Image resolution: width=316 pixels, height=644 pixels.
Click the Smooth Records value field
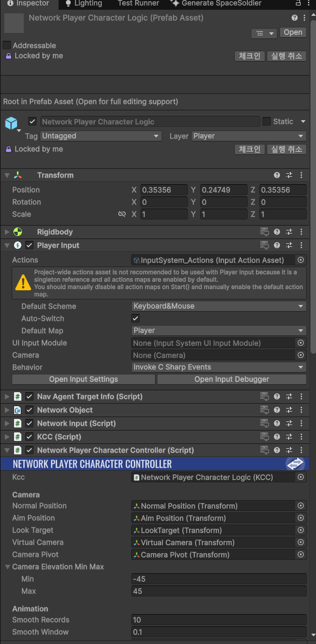(219, 620)
